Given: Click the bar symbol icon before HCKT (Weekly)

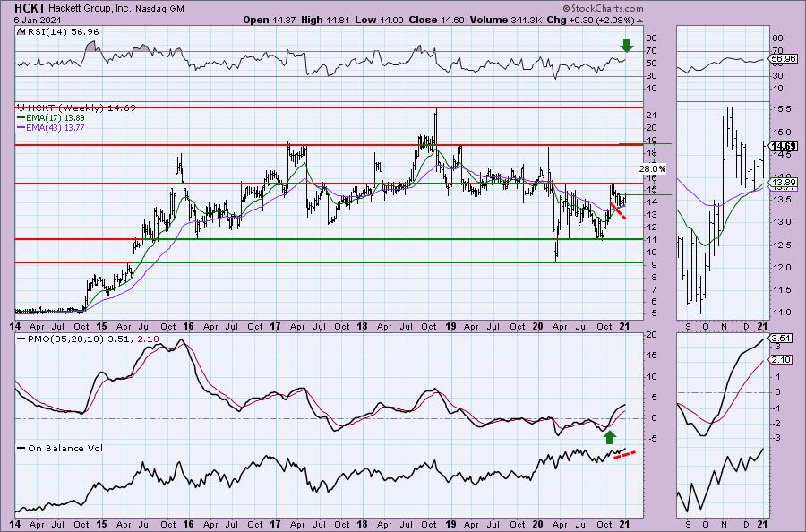Looking at the screenshot, I should 21,108.
